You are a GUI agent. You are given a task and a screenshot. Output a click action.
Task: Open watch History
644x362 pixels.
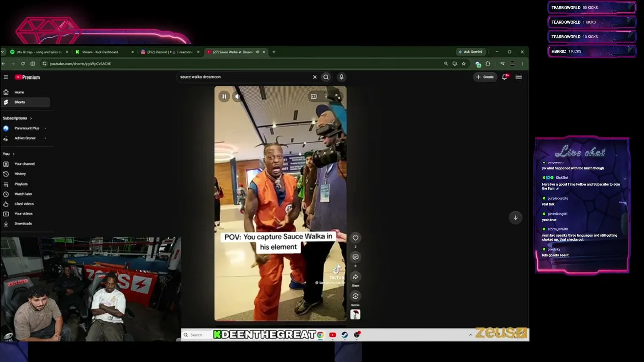click(25, 174)
